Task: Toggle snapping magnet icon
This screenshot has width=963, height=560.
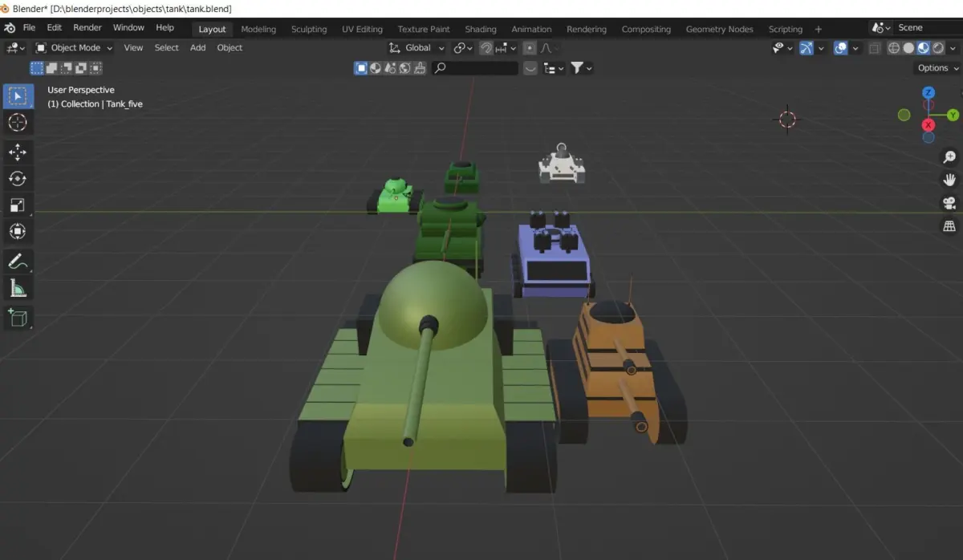Action: pyautogui.click(x=486, y=48)
